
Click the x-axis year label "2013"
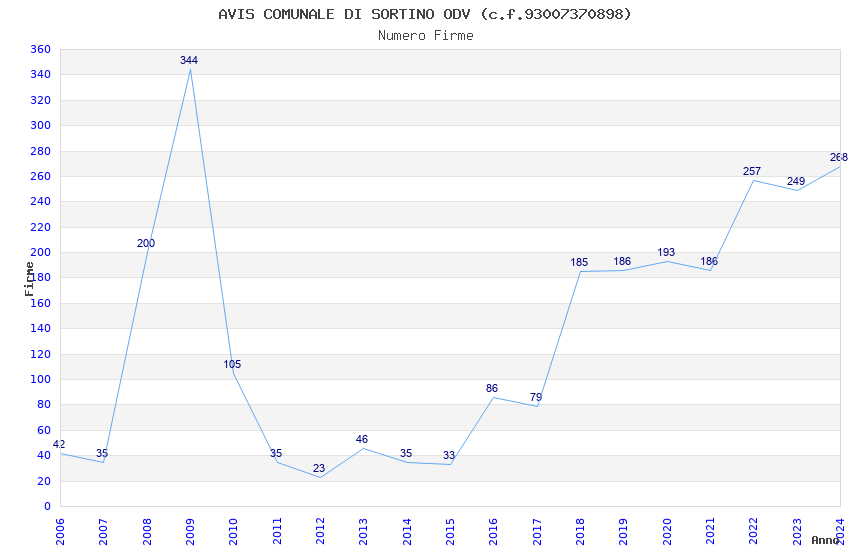point(363,532)
